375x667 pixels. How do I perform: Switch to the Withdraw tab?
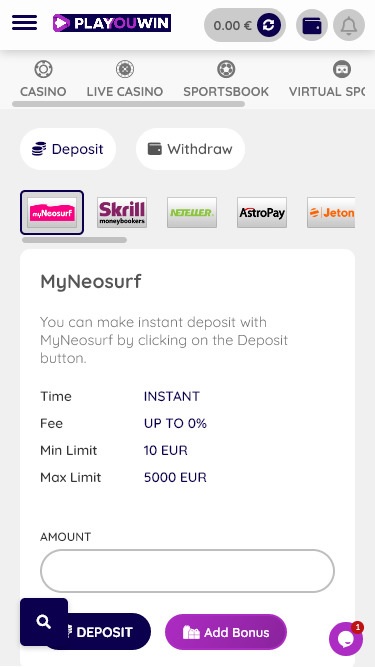(x=190, y=149)
